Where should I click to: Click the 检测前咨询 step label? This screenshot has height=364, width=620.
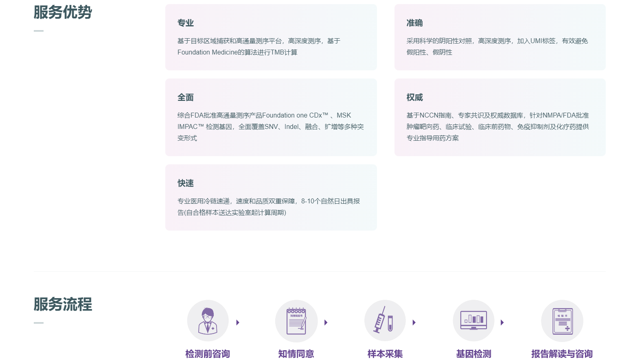point(208,354)
